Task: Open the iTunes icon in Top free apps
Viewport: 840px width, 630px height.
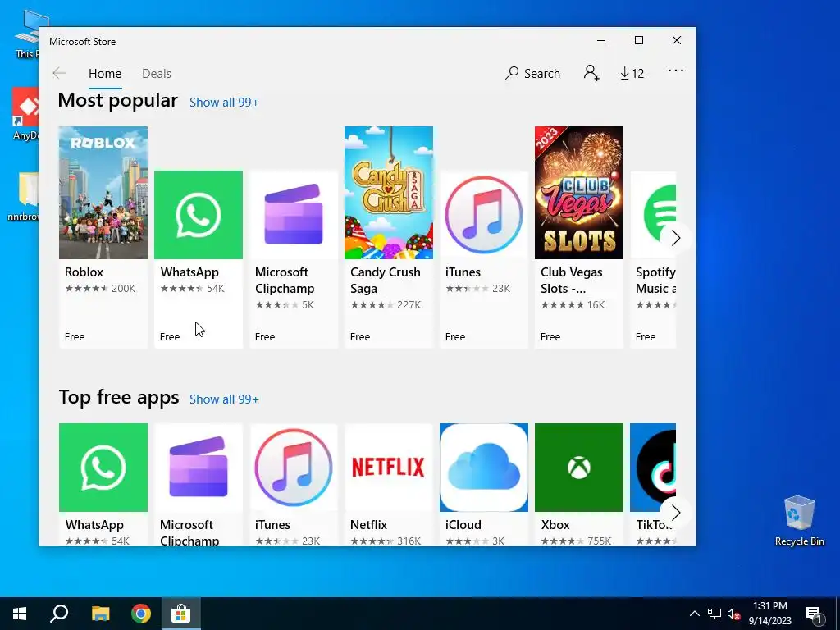Action: 294,468
